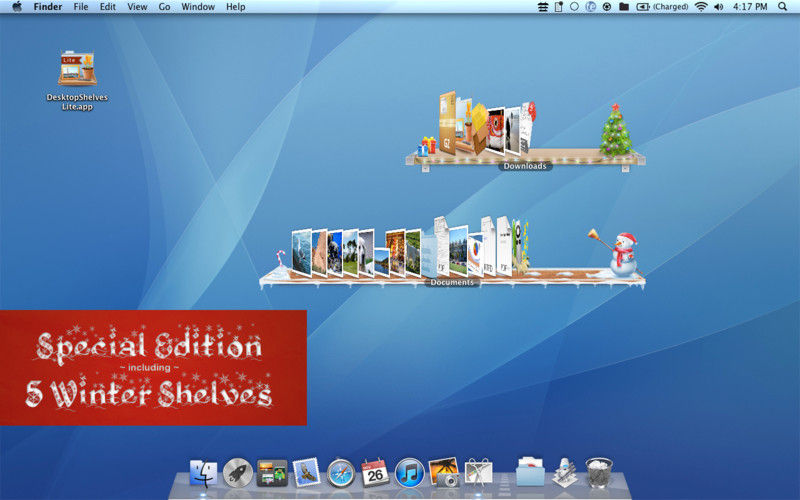Select the RTFD document on Documents shelf
The width and height of the screenshot is (800, 500).
coord(488,246)
